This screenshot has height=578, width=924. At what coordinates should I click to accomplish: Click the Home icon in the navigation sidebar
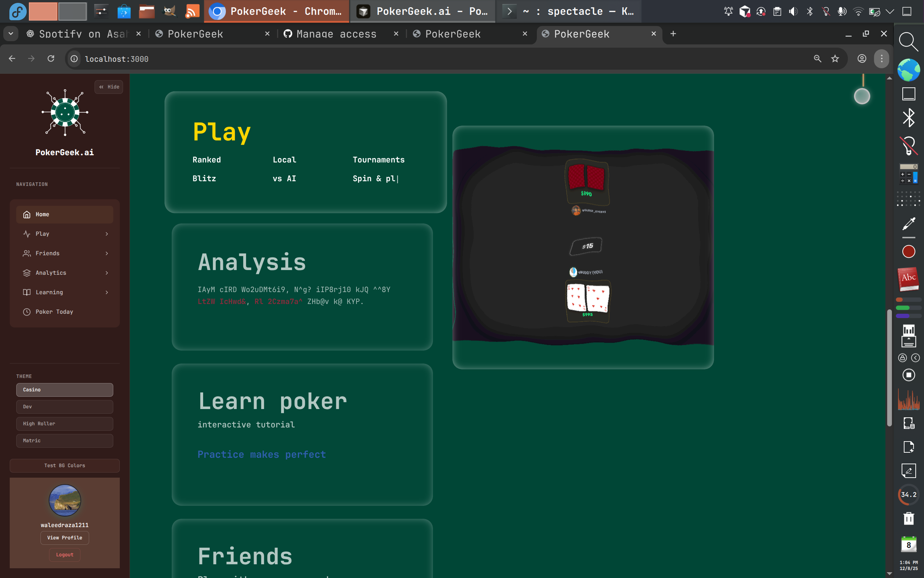(26, 214)
